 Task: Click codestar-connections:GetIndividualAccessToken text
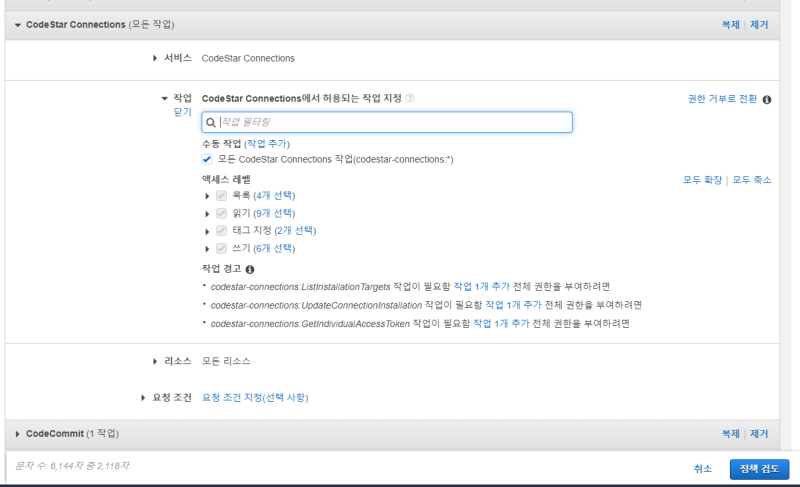(310, 323)
